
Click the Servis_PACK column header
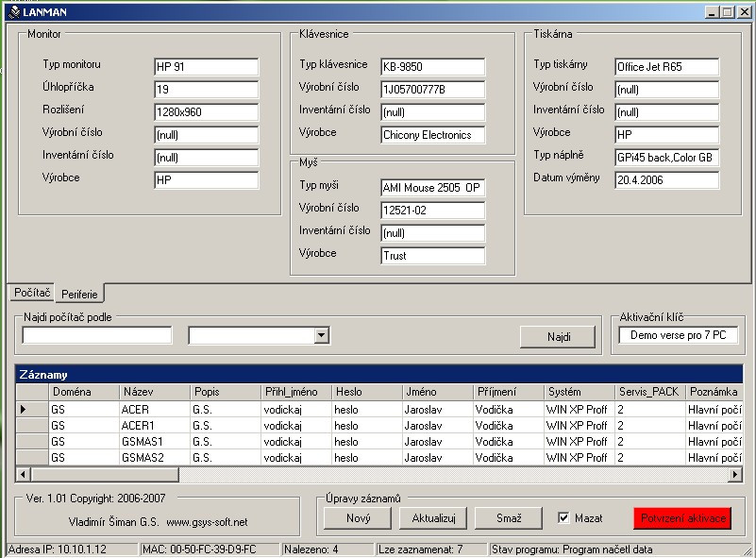pyautogui.click(x=650, y=392)
